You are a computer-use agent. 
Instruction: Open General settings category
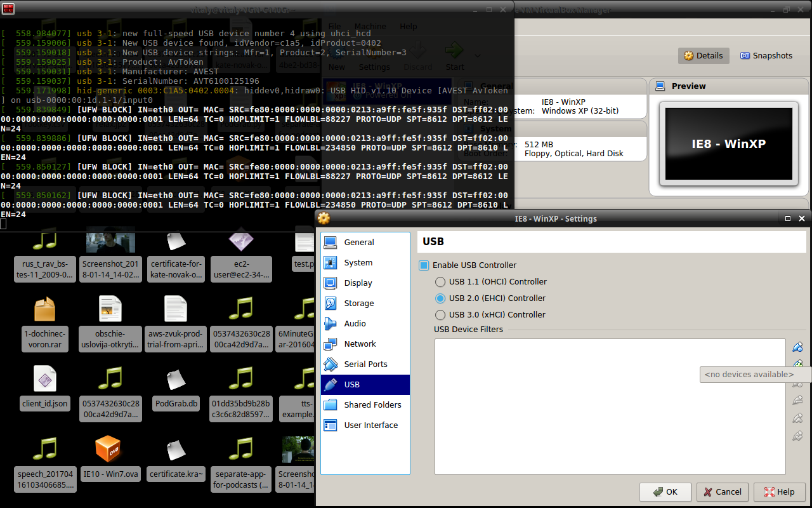point(365,242)
